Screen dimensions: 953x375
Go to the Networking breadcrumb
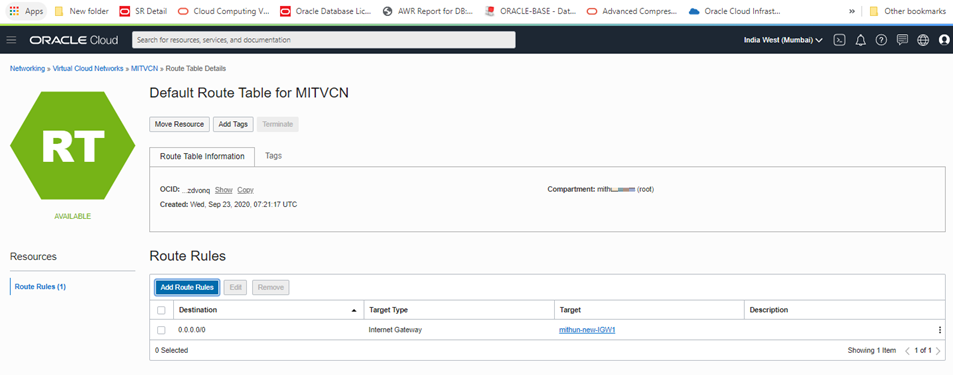(27, 69)
